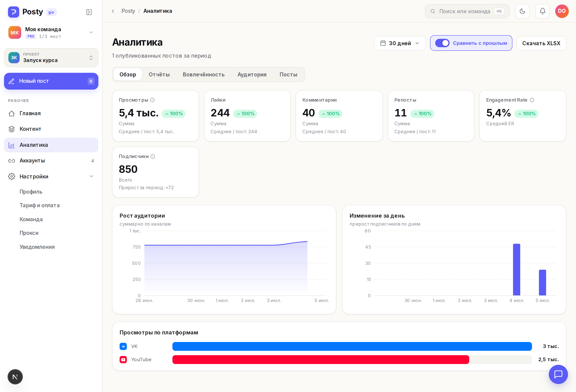Expand the Моя команда team selector

pyautogui.click(x=51, y=32)
